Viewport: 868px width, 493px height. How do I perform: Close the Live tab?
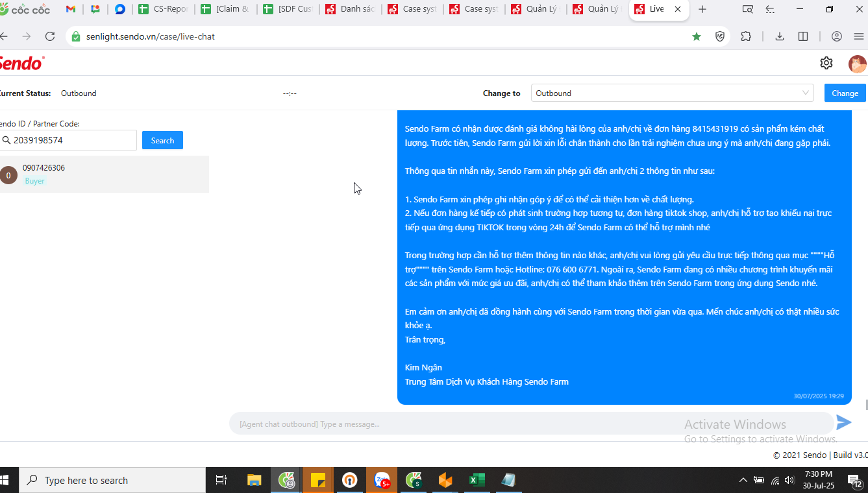pyautogui.click(x=678, y=9)
